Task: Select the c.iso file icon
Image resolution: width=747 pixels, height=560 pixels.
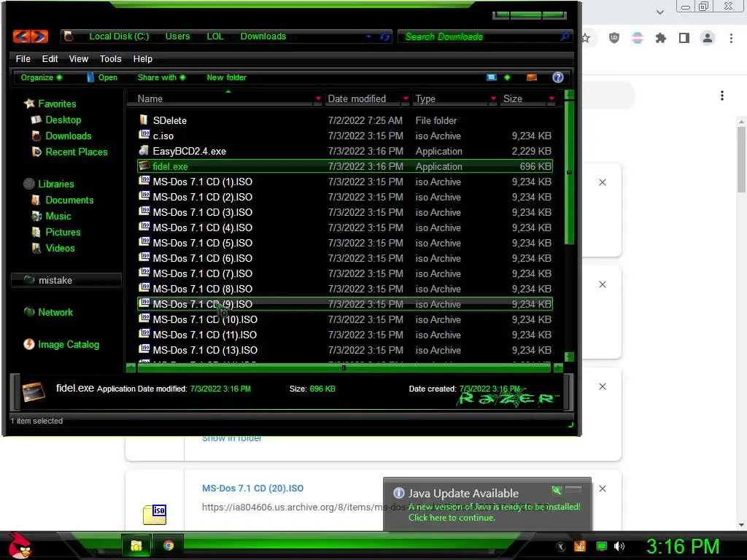Action: [x=144, y=135]
